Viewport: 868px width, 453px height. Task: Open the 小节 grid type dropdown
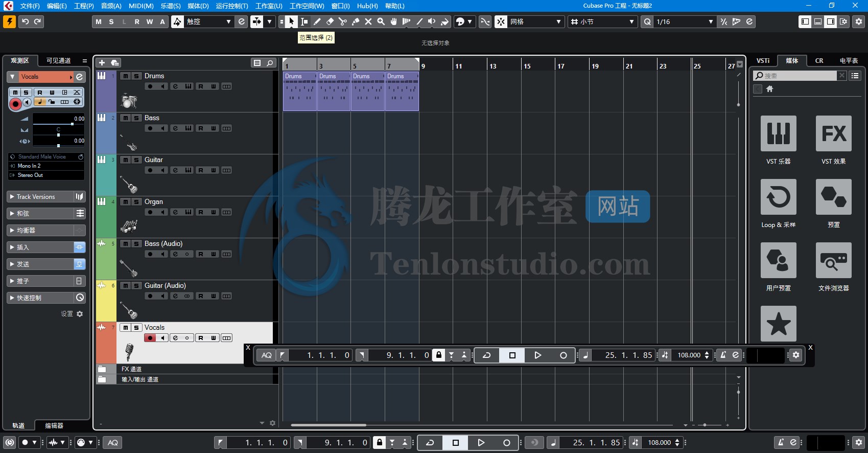pos(602,21)
